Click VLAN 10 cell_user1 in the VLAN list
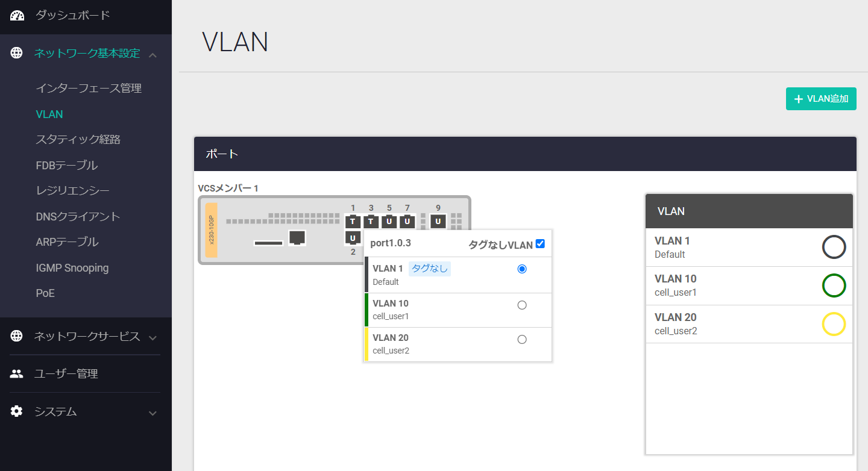Viewport: 868px width, 471px height. click(x=749, y=286)
